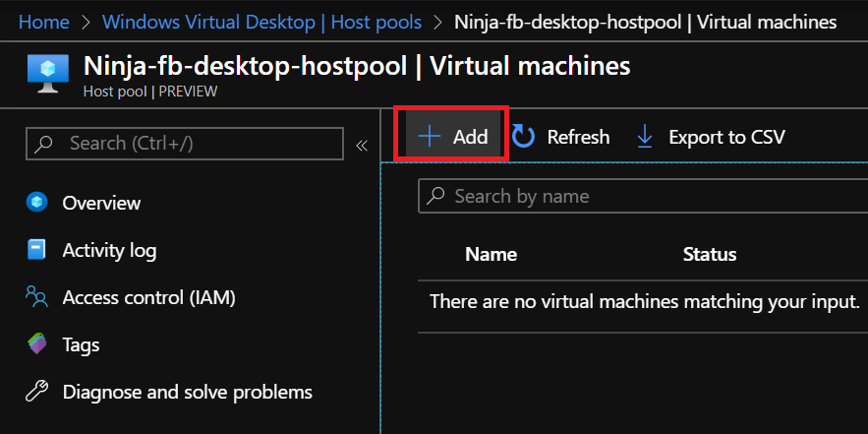Screen dimensions: 868x434
Task: Focus the Search (Ctrl+/) sidebar field
Action: tap(185, 144)
